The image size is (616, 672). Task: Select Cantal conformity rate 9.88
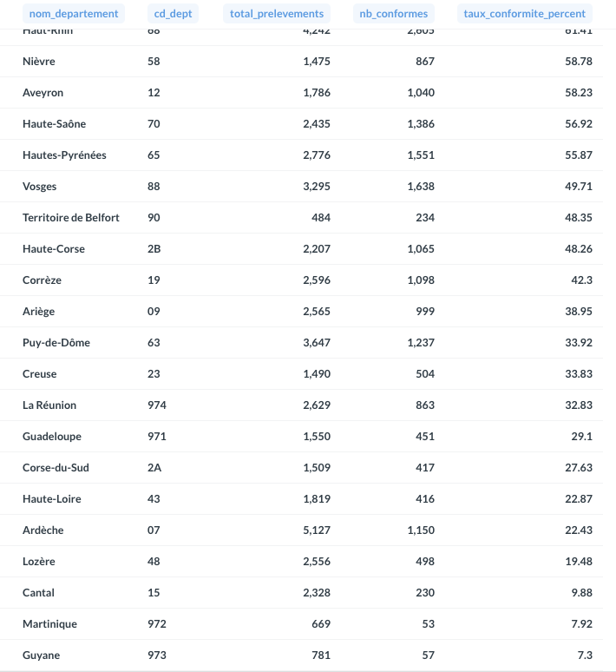click(x=581, y=593)
